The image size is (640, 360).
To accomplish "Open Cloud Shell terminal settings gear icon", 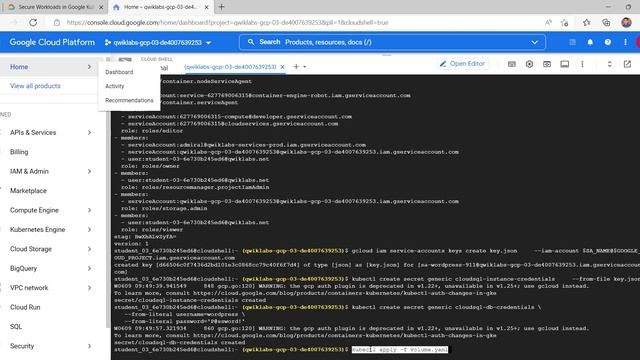I will click(x=529, y=64).
